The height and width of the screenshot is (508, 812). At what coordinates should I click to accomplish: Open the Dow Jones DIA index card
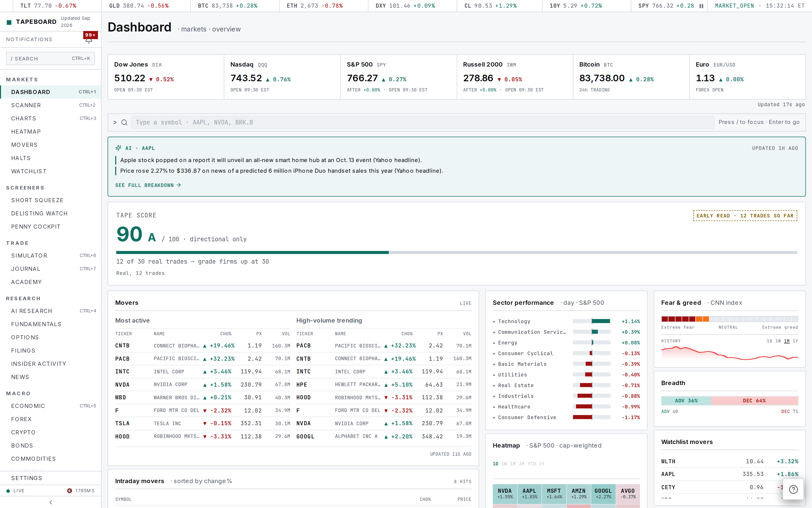tap(166, 77)
